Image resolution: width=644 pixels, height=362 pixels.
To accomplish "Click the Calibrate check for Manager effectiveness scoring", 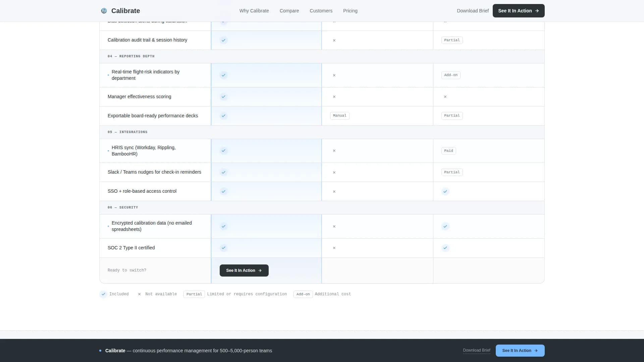I will pyautogui.click(x=223, y=97).
